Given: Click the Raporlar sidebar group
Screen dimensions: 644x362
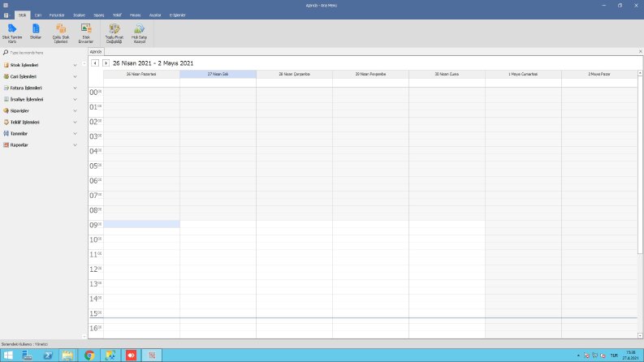Looking at the screenshot, I should pos(41,145).
